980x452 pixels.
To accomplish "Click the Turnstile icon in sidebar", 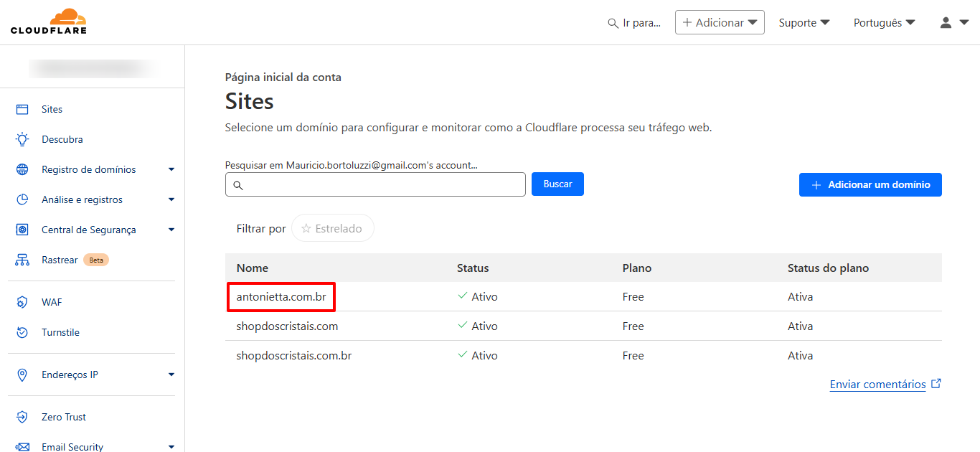I will pos(22,332).
